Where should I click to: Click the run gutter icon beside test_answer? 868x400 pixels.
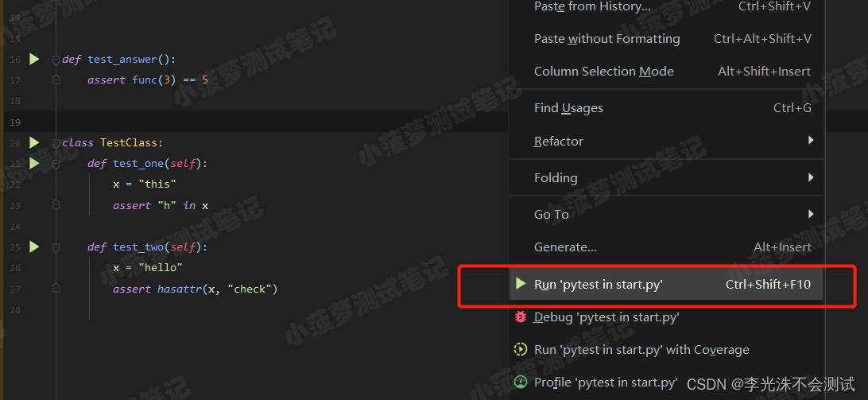pyautogui.click(x=34, y=59)
